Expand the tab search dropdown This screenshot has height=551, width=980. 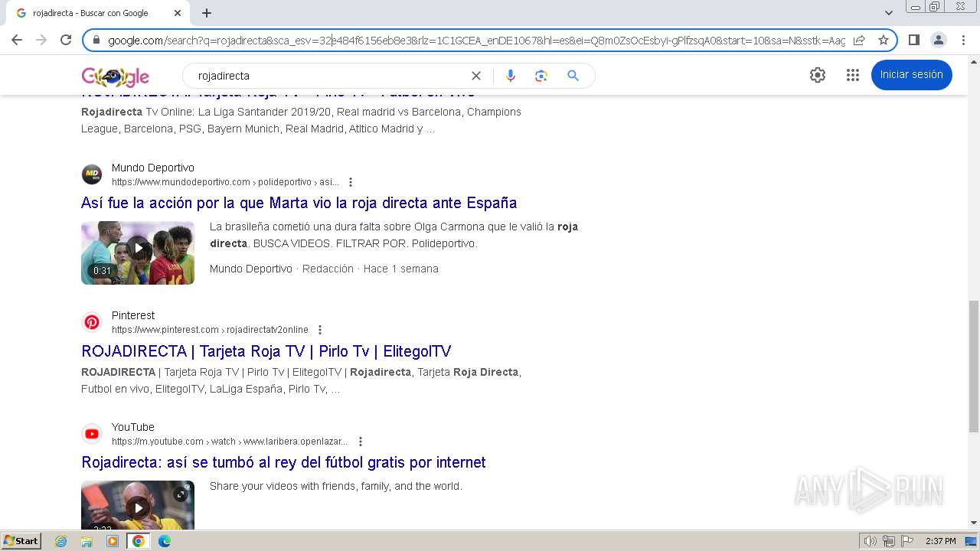889,13
